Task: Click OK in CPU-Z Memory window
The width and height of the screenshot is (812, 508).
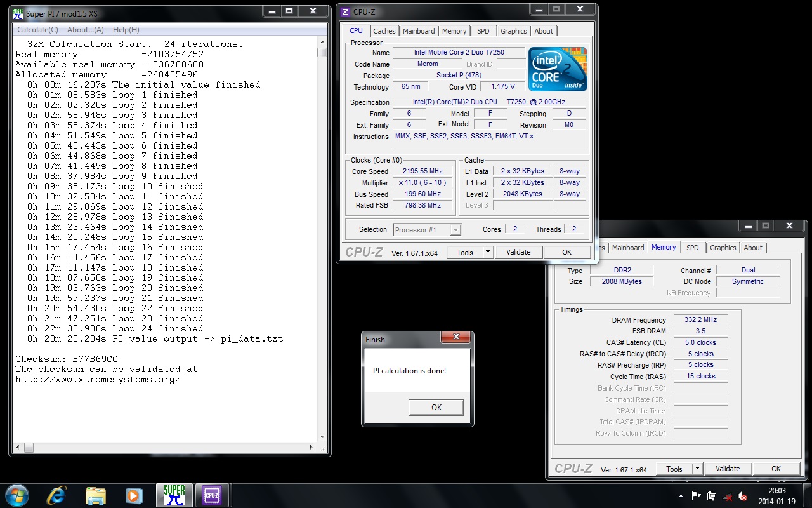Action: point(776,469)
